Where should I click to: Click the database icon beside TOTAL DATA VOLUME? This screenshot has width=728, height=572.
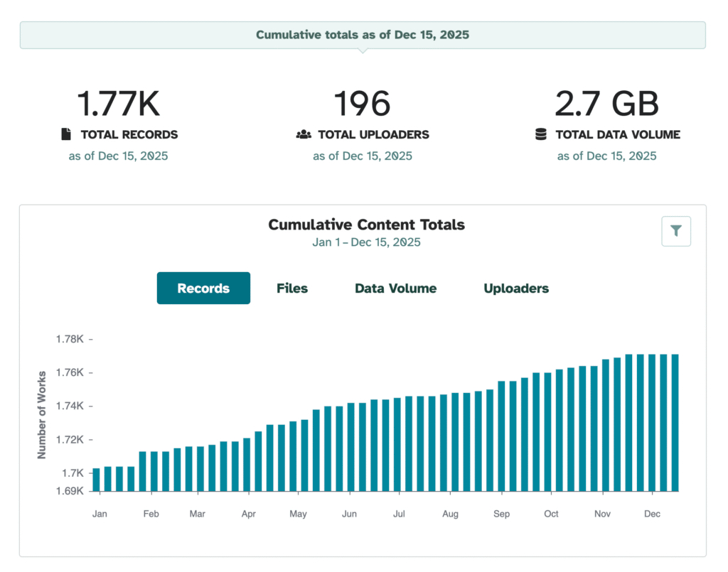[541, 134]
